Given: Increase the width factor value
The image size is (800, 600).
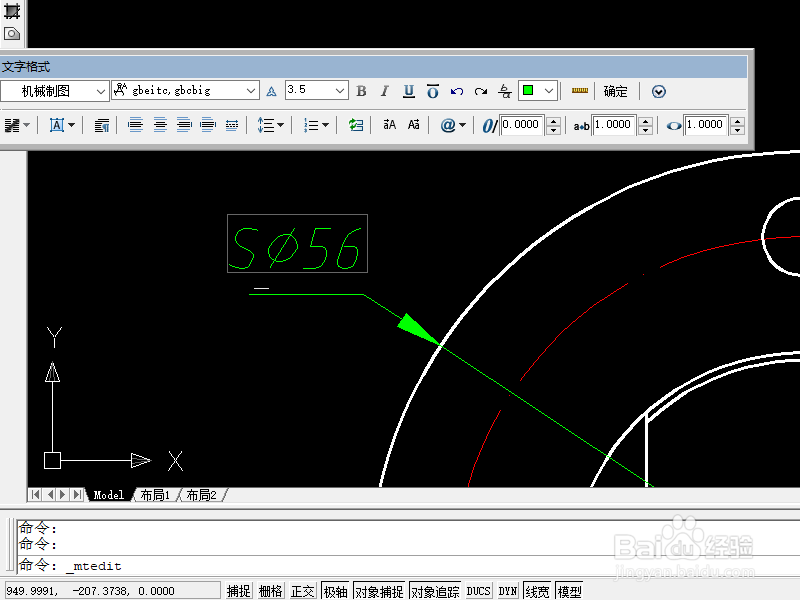Looking at the screenshot, I should (738, 121).
